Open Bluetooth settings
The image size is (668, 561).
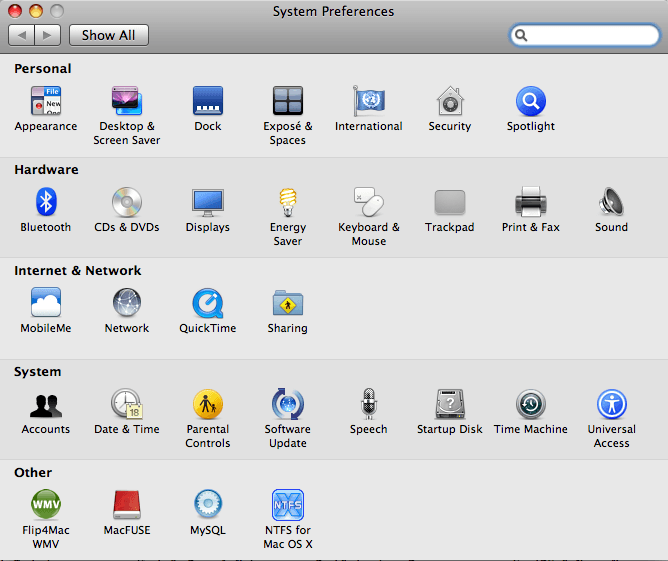pos(46,201)
